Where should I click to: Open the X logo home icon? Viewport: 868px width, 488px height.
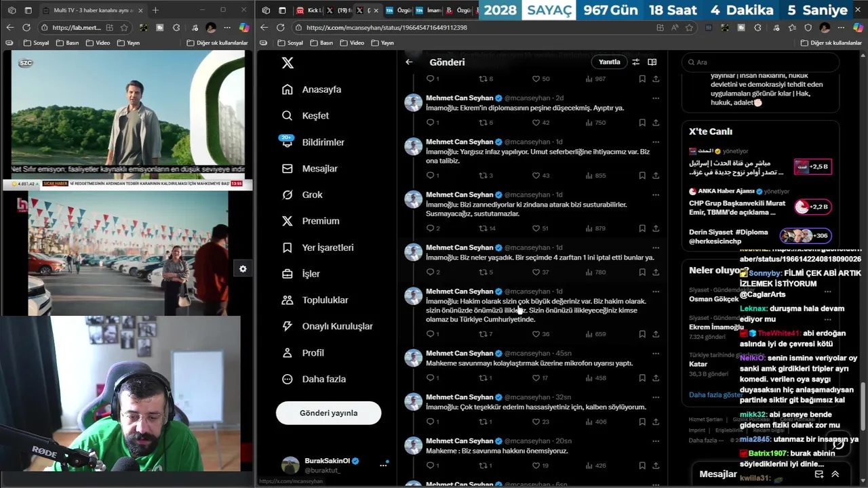[x=288, y=62]
